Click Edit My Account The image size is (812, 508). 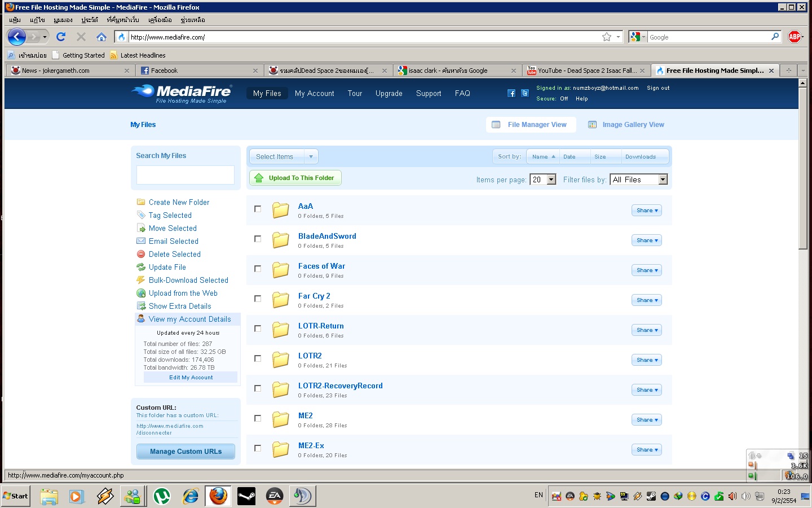coord(191,378)
